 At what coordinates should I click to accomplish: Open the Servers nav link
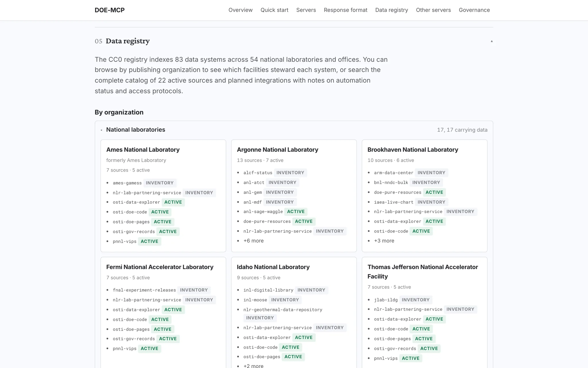coord(306,10)
